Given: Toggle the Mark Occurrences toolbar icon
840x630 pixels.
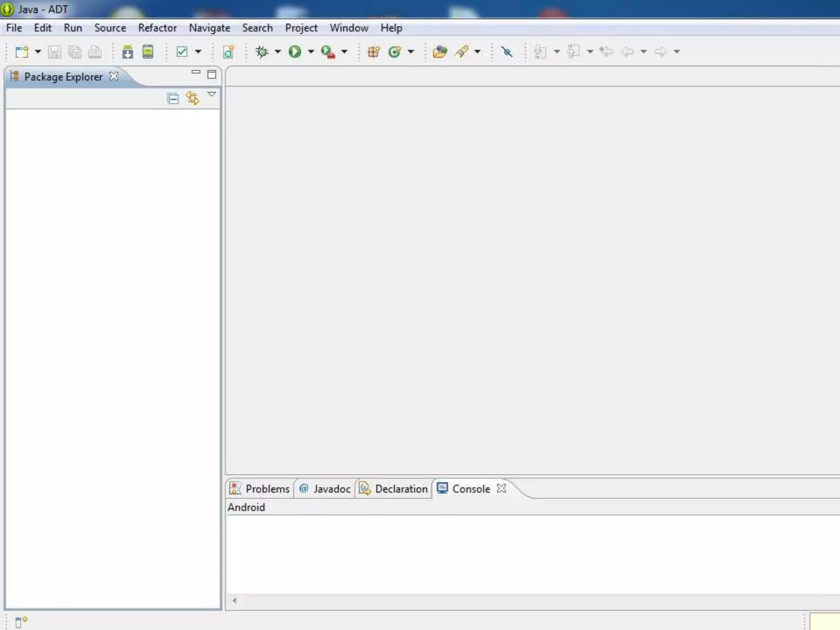Looking at the screenshot, I should click(x=507, y=52).
